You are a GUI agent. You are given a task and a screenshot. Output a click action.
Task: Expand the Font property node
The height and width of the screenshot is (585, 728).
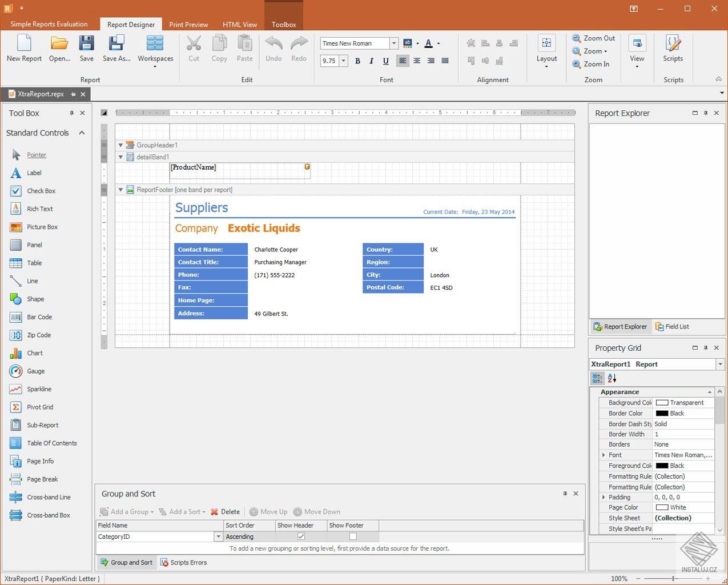(604, 455)
